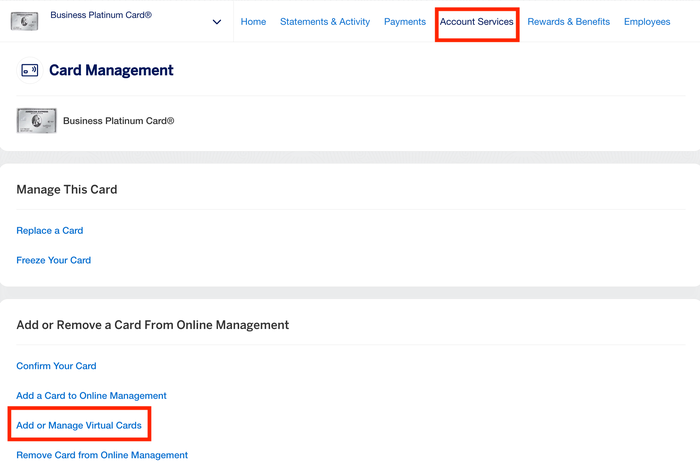Click the Card Management contactless card icon
This screenshot has height=470, width=700.
click(29, 70)
